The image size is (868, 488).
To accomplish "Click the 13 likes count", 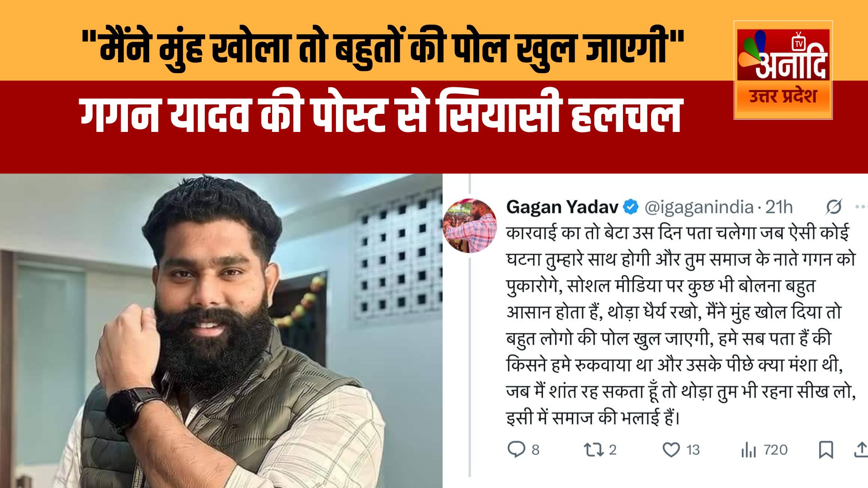I will (693, 450).
